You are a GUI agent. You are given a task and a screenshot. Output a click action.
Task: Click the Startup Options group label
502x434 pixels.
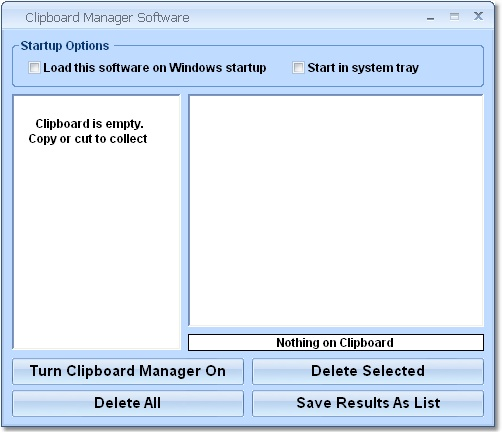(65, 46)
